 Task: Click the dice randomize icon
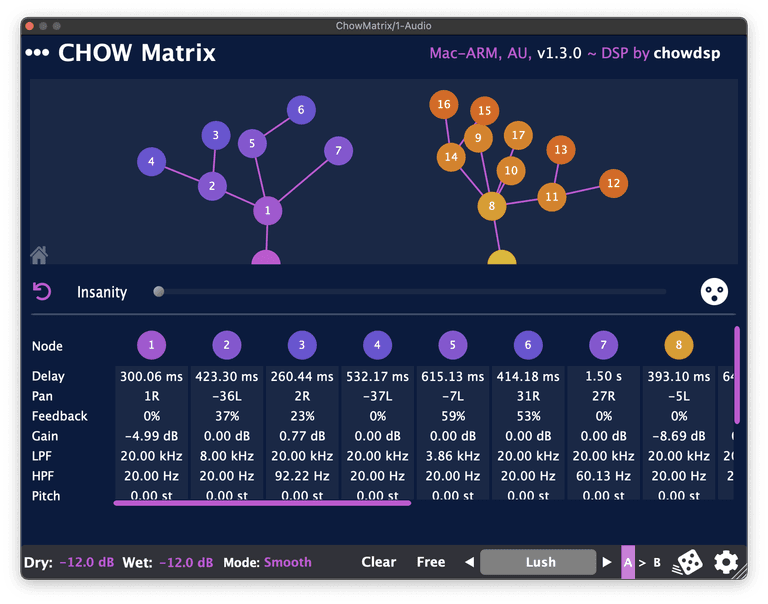[x=690, y=562]
